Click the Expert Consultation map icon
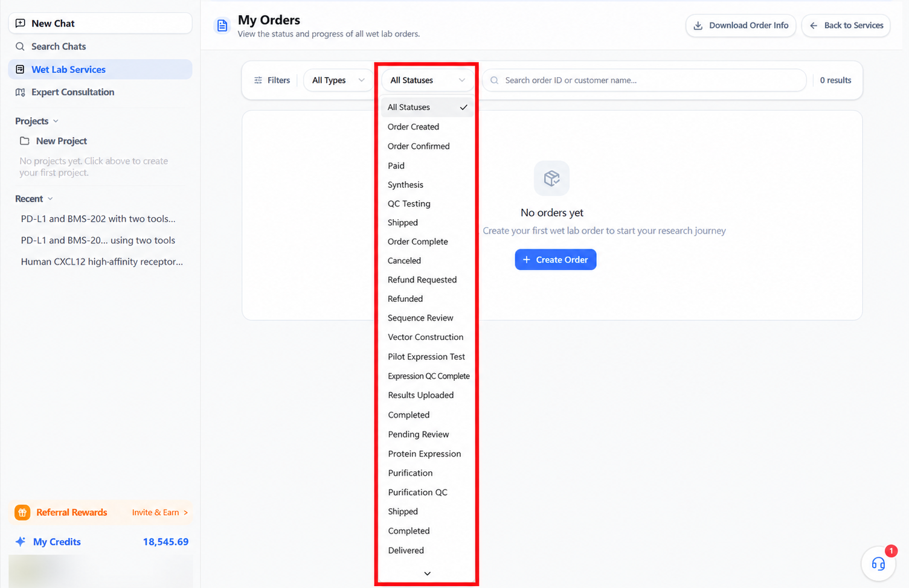This screenshot has width=909, height=588. (x=21, y=92)
